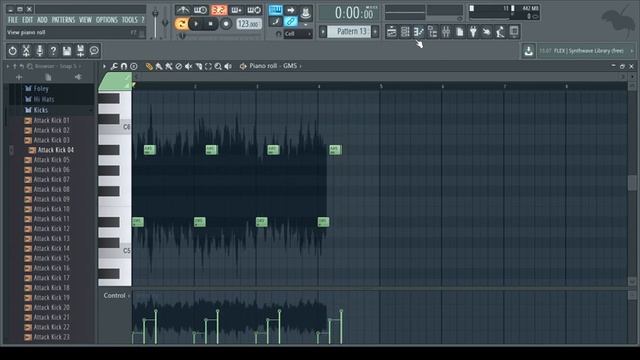Open the Pattern 13 selector

tap(349, 31)
